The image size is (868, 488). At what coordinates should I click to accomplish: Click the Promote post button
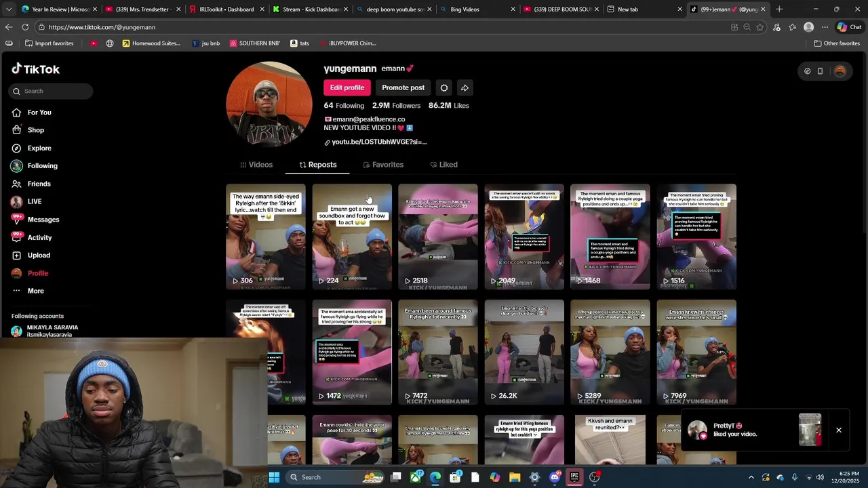pos(403,87)
